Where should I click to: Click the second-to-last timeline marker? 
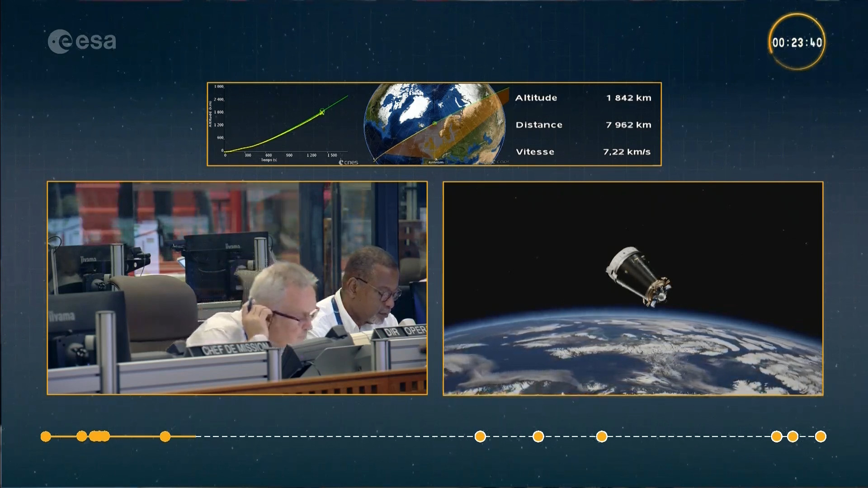pos(793,436)
